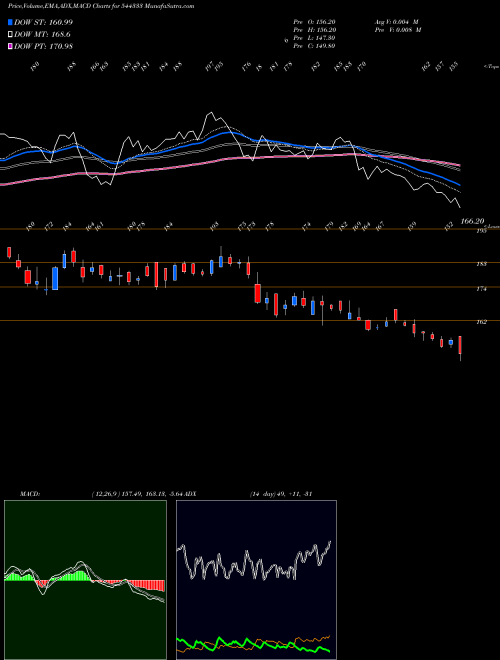
Task: Click the tall blue candlestick near the chart's left
Action: [x=55, y=278]
